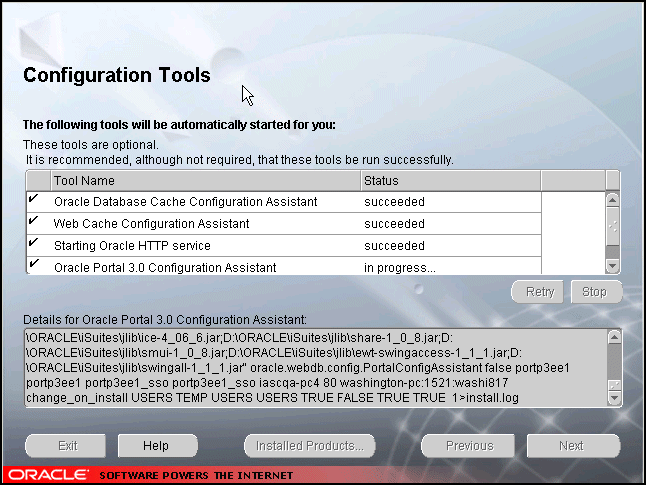Click the Help button
This screenshot has width=646, height=485.
tap(157, 445)
